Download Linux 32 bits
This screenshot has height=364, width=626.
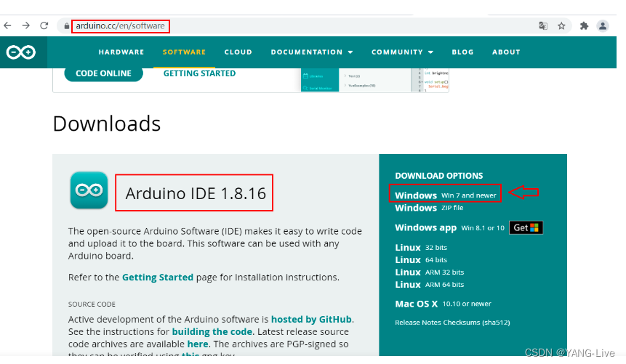point(421,248)
